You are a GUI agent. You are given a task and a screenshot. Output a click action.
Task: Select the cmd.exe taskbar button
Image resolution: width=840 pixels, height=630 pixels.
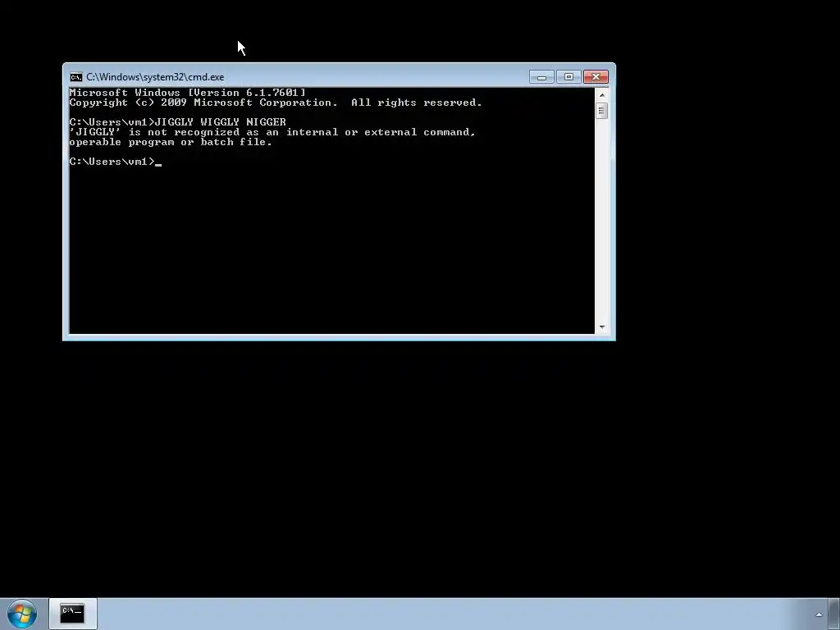(x=73, y=614)
